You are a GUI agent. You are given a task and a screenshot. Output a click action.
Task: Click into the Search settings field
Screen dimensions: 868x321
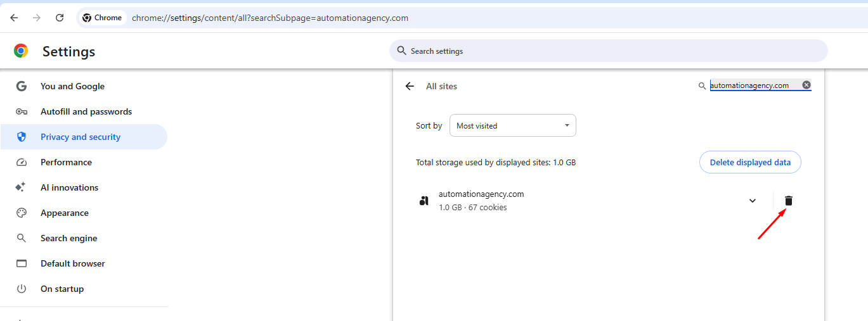(x=609, y=51)
